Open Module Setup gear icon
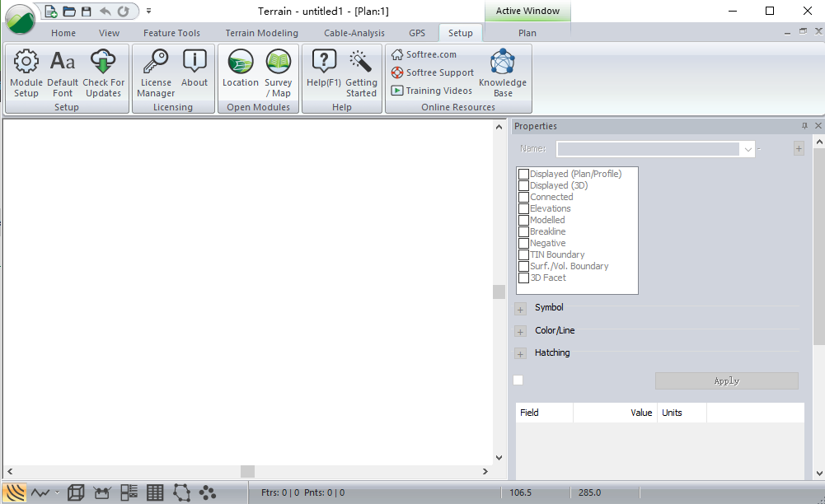 26,63
